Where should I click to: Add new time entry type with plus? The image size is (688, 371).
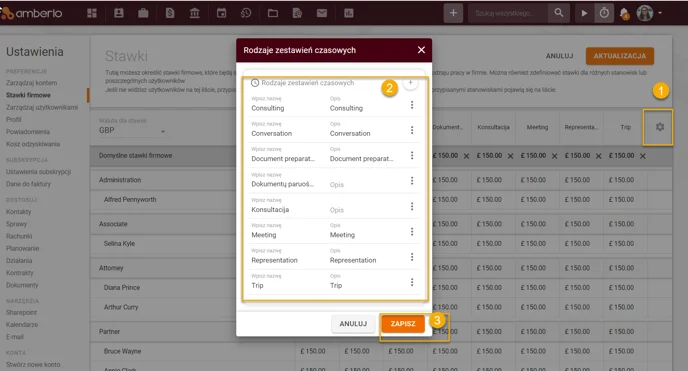coord(410,83)
